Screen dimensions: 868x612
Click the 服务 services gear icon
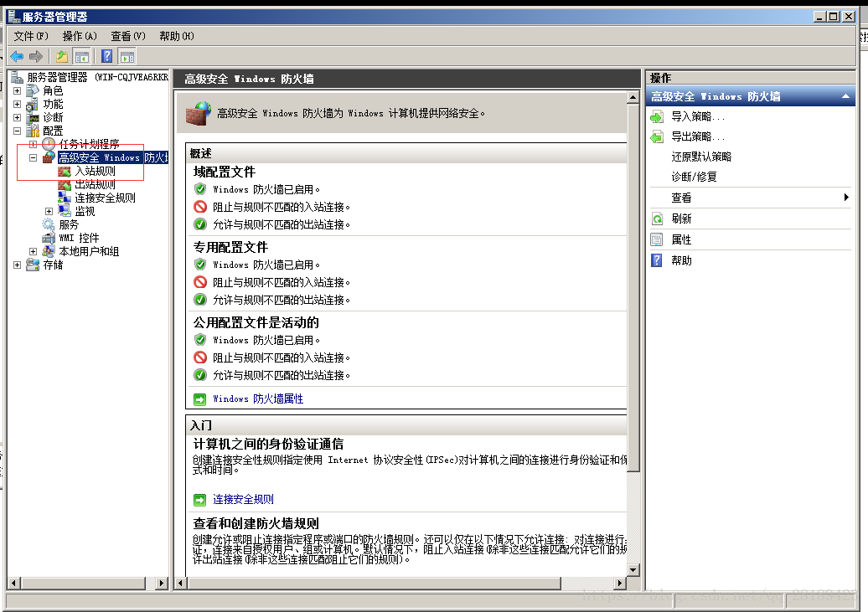click(x=49, y=224)
